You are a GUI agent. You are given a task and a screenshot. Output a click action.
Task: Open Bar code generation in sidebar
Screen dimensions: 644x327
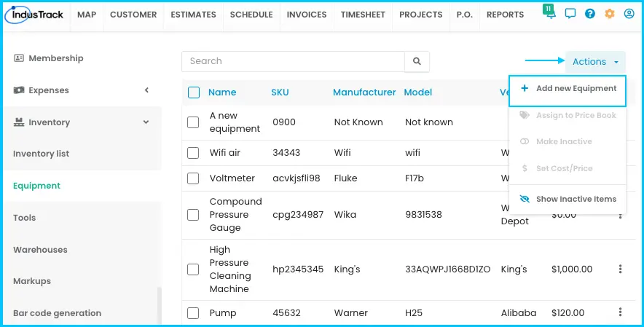(57, 313)
